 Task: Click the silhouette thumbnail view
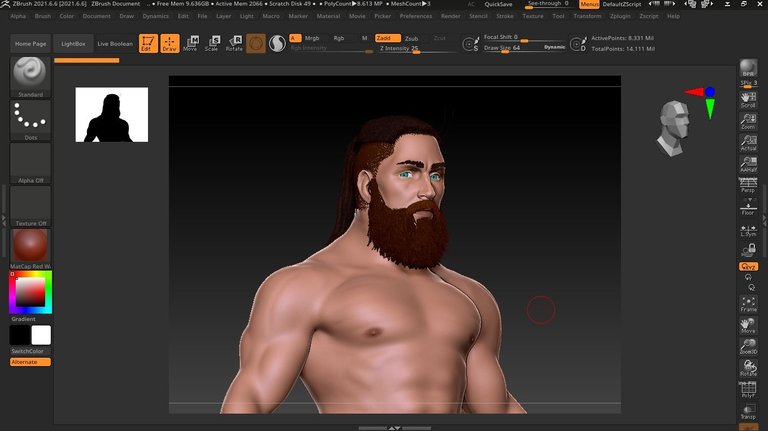[112, 115]
